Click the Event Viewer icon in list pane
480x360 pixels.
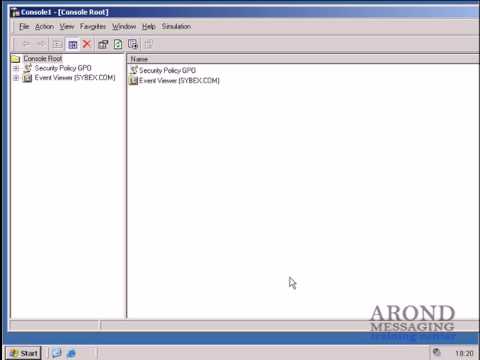tap(133, 81)
